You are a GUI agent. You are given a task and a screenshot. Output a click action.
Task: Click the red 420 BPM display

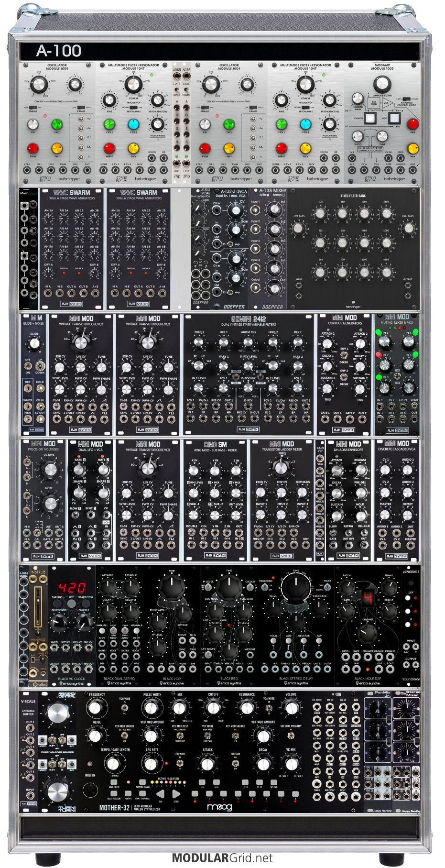click(x=72, y=587)
